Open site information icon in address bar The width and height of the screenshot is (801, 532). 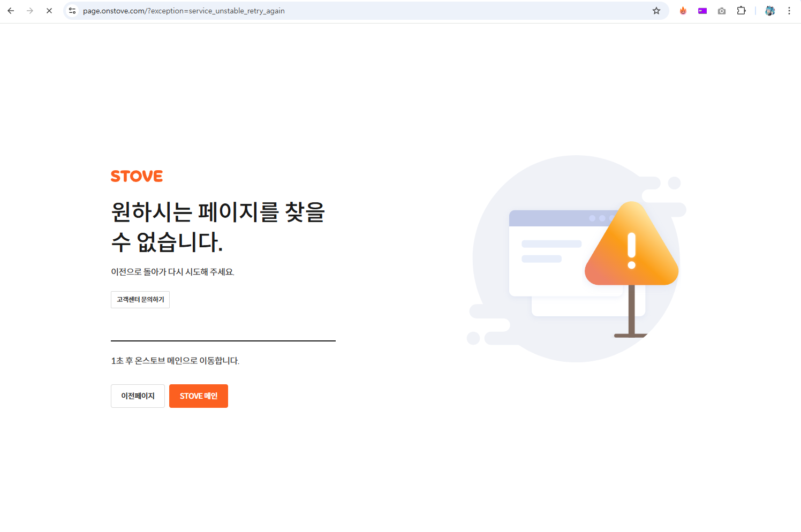(x=72, y=11)
